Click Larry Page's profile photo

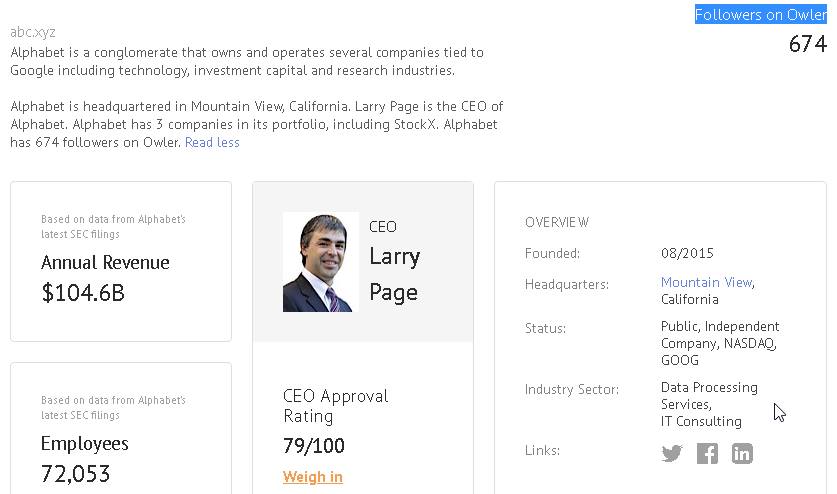pos(319,262)
